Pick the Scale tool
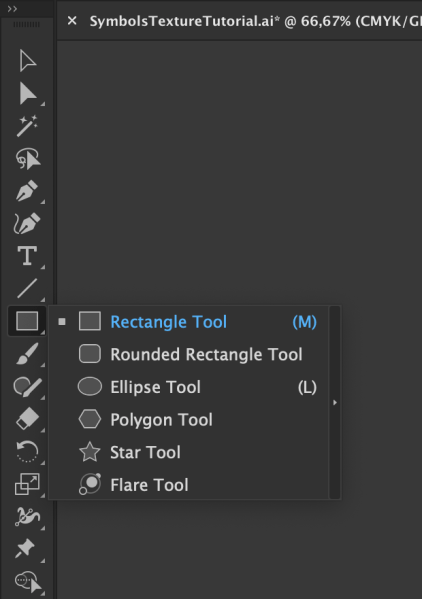 [x=27, y=484]
